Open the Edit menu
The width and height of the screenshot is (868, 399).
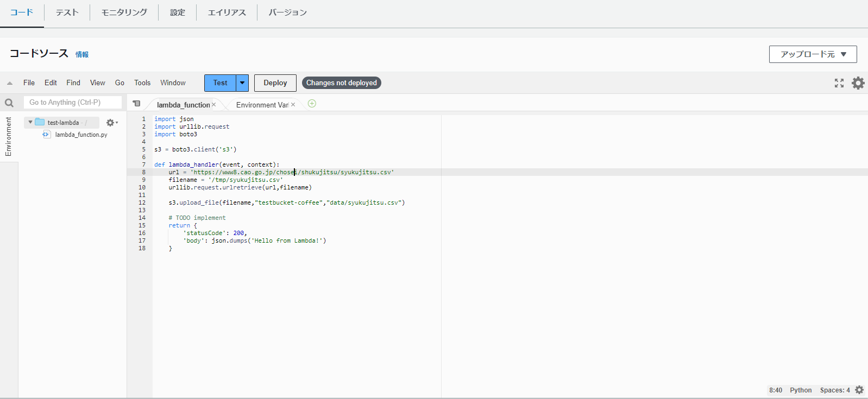pos(51,83)
